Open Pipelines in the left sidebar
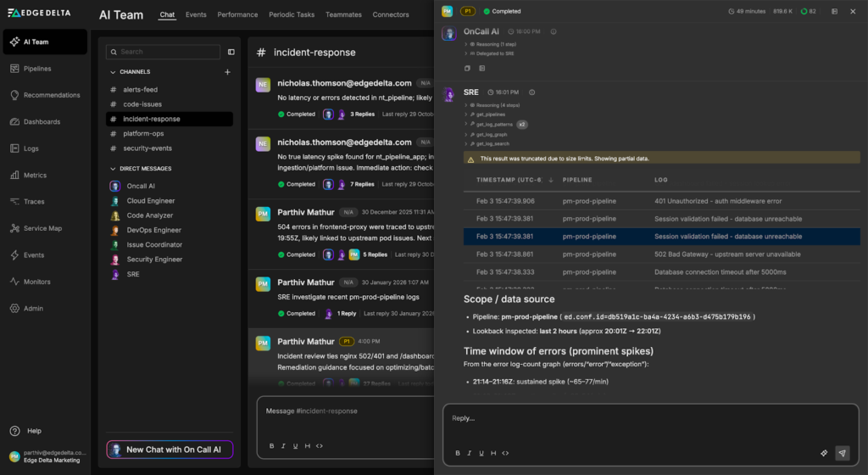This screenshot has height=475, width=868. click(x=37, y=69)
